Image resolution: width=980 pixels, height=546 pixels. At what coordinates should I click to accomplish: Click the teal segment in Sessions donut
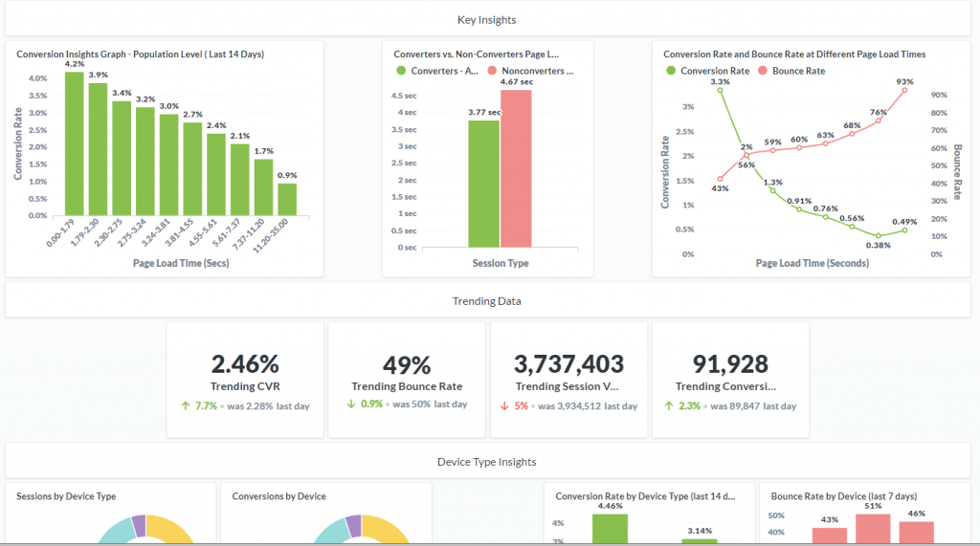118,531
